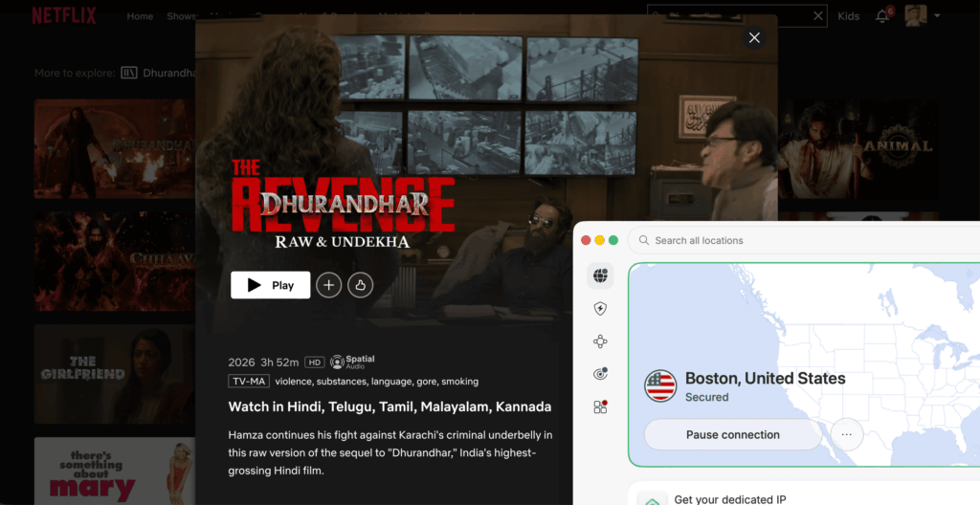The width and height of the screenshot is (980, 505).
Task: Click the '2026' release year
Action: 241,362
